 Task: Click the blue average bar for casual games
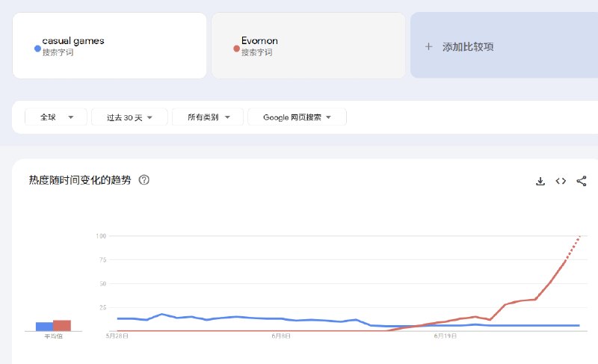(x=44, y=327)
